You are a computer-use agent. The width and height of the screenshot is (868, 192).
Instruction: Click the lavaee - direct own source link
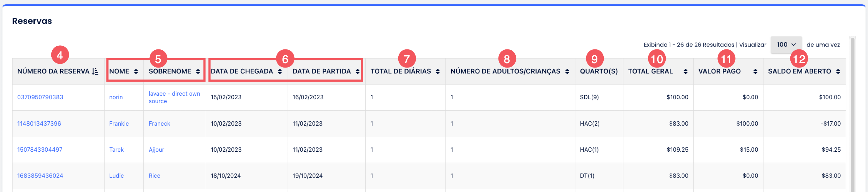pyautogui.click(x=174, y=97)
